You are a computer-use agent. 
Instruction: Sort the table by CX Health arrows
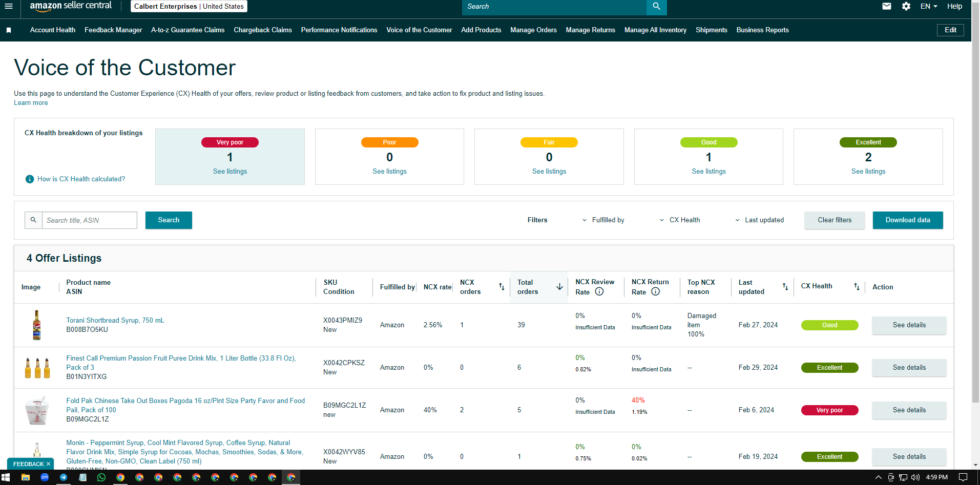[x=857, y=287]
